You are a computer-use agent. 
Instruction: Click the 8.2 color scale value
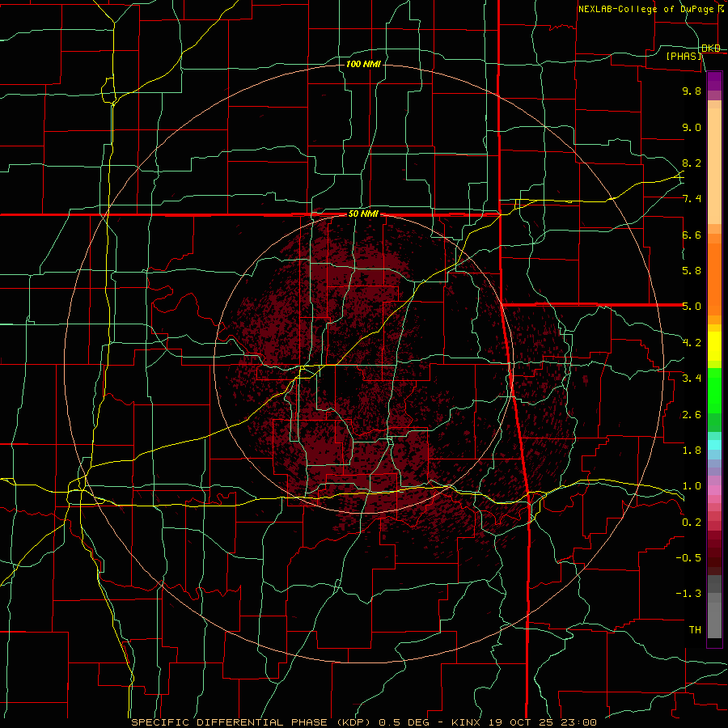(x=692, y=163)
